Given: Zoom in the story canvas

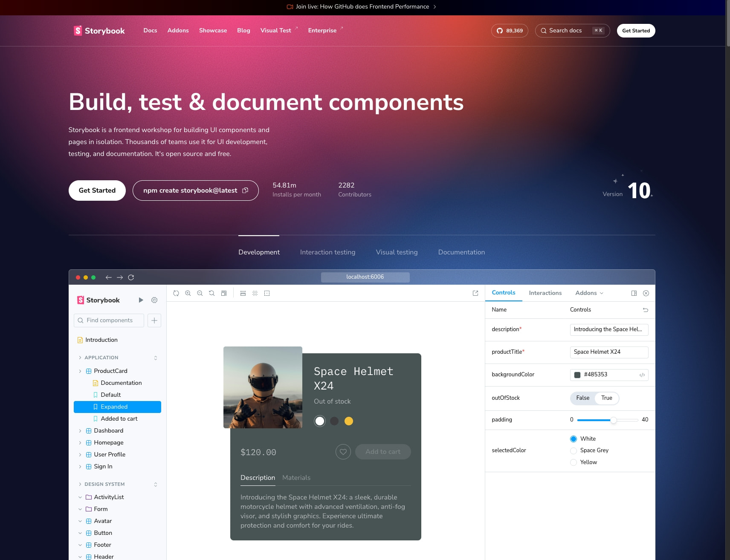Looking at the screenshot, I should coord(188,293).
